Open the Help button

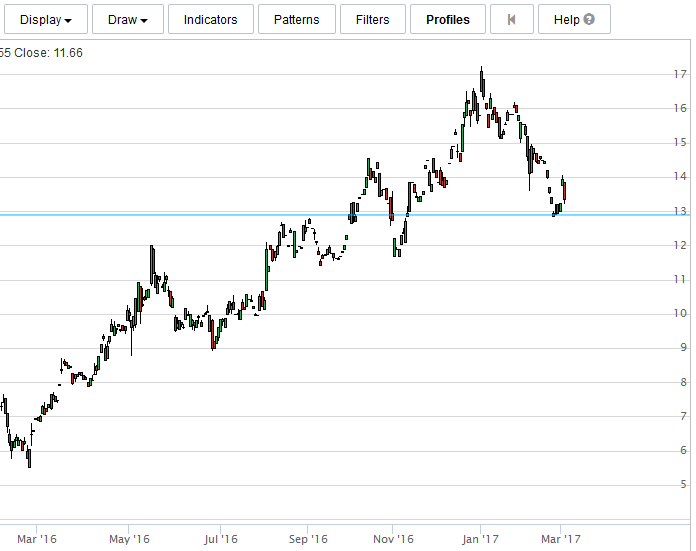click(574, 20)
